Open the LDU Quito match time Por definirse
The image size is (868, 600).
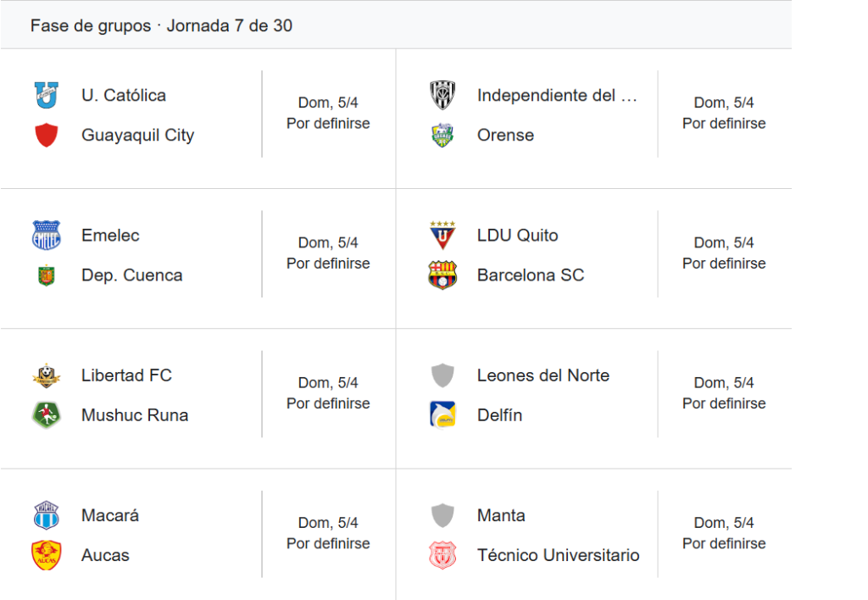pos(724,264)
